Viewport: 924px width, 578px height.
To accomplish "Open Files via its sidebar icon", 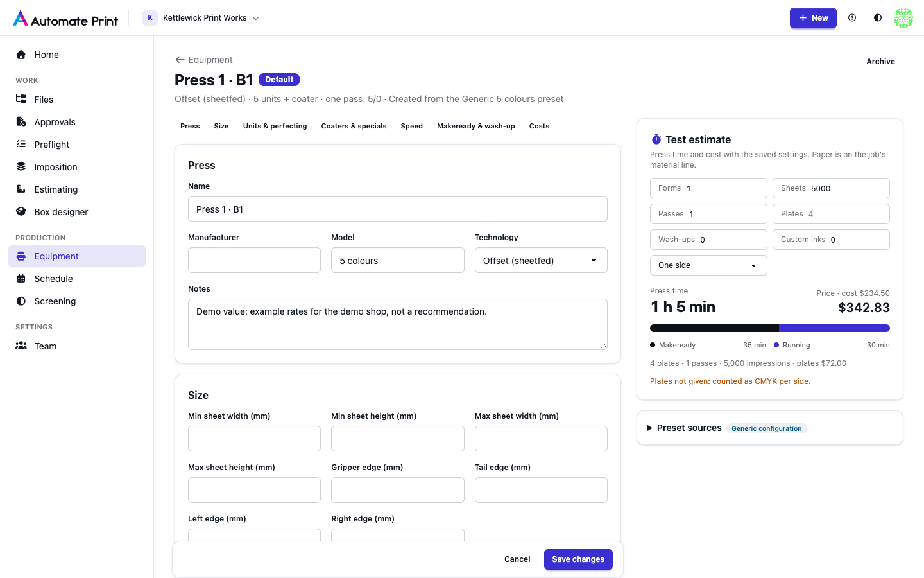I will [x=21, y=100].
